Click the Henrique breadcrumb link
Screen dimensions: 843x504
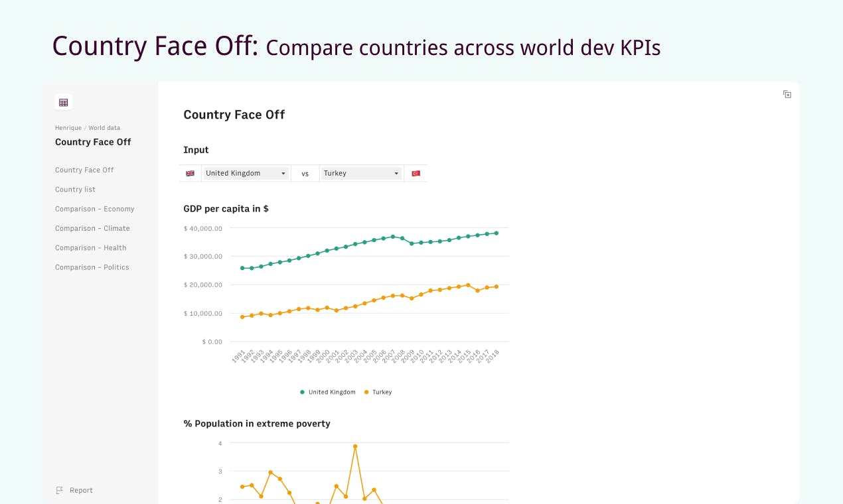point(68,128)
